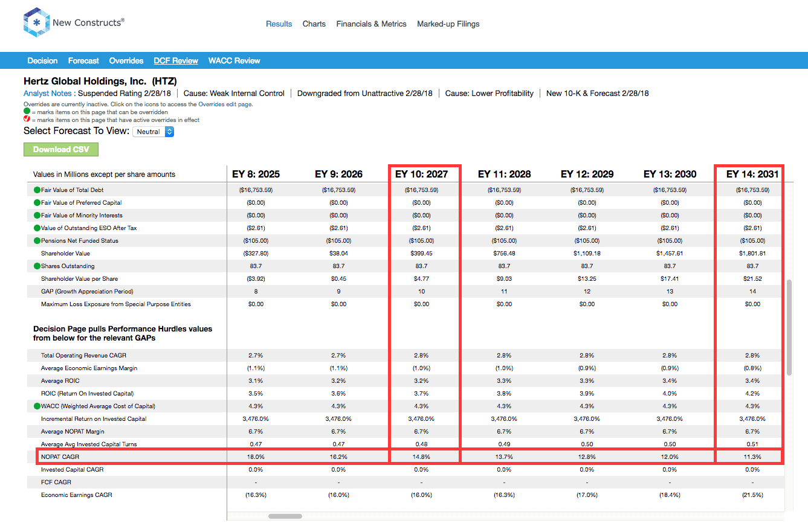
Task: Click green override icon for Shares Outstanding
Action: point(37,266)
